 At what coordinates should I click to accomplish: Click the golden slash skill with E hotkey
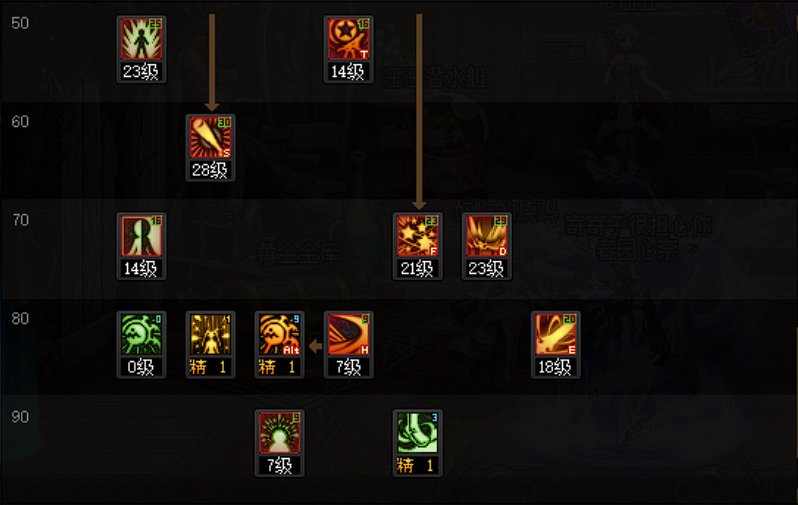555,334
